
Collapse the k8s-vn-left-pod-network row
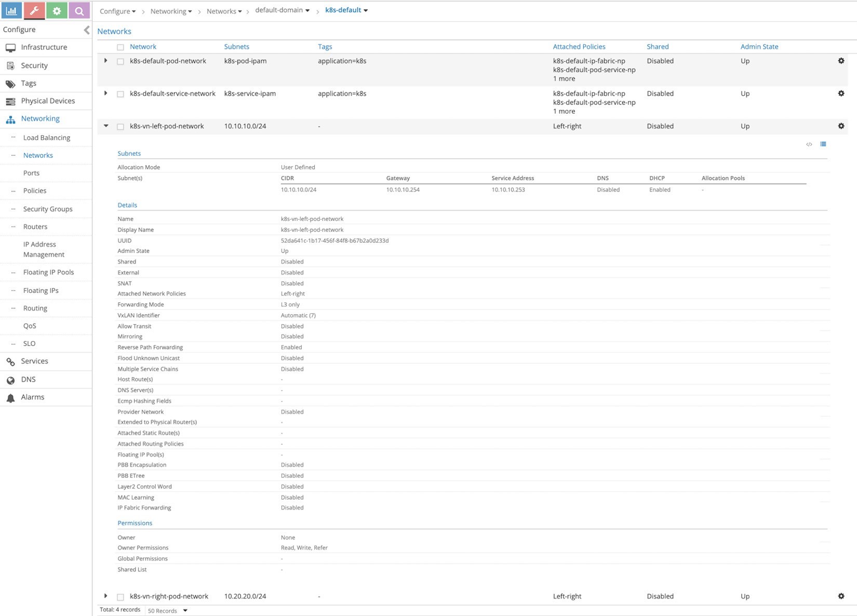click(106, 126)
